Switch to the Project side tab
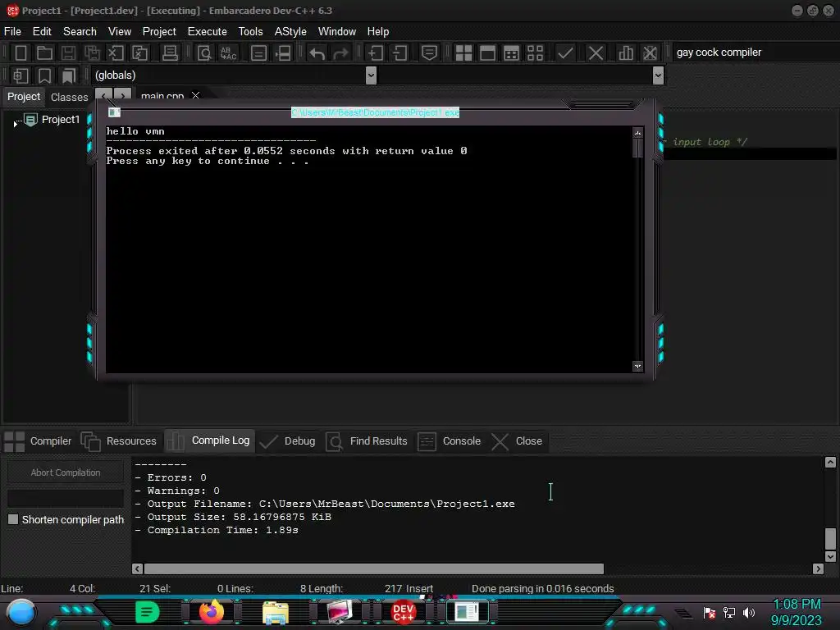840x630 pixels. tap(24, 97)
